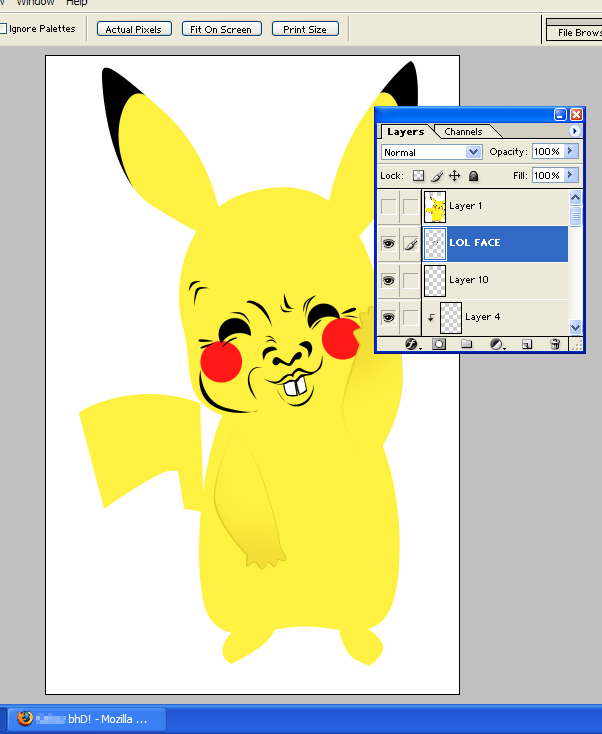
Task: Hide Layer 10
Action: (388, 280)
